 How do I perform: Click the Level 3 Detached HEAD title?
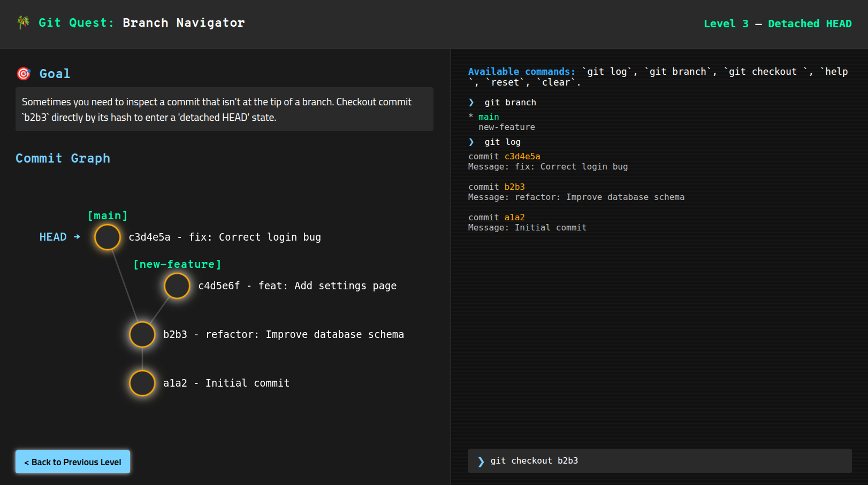(x=778, y=24)
